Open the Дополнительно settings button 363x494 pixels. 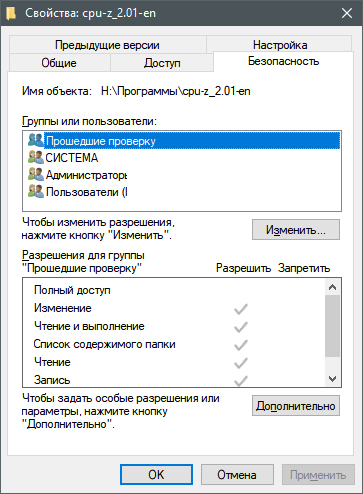pos(296,406)
